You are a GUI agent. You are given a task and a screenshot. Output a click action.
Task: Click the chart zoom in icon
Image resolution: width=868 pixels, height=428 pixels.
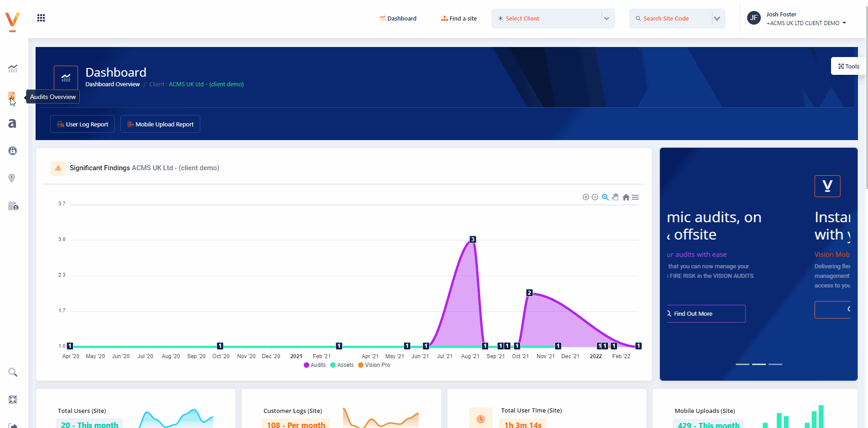[586, 197]
